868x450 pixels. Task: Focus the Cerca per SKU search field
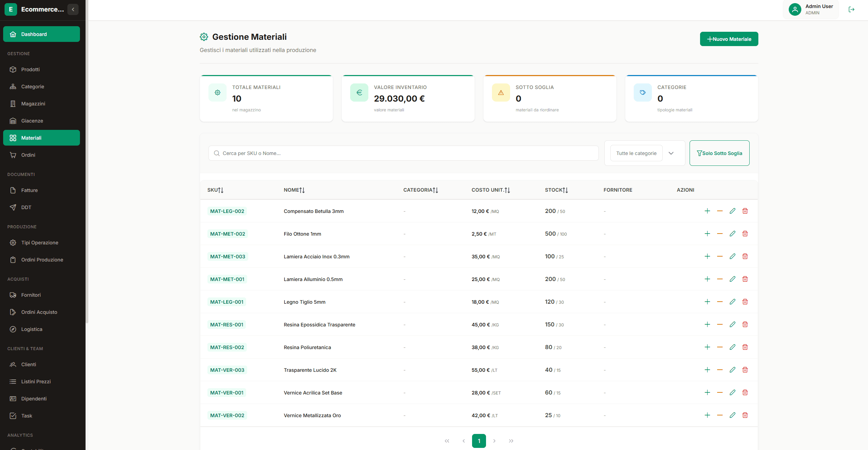[403, 153]
